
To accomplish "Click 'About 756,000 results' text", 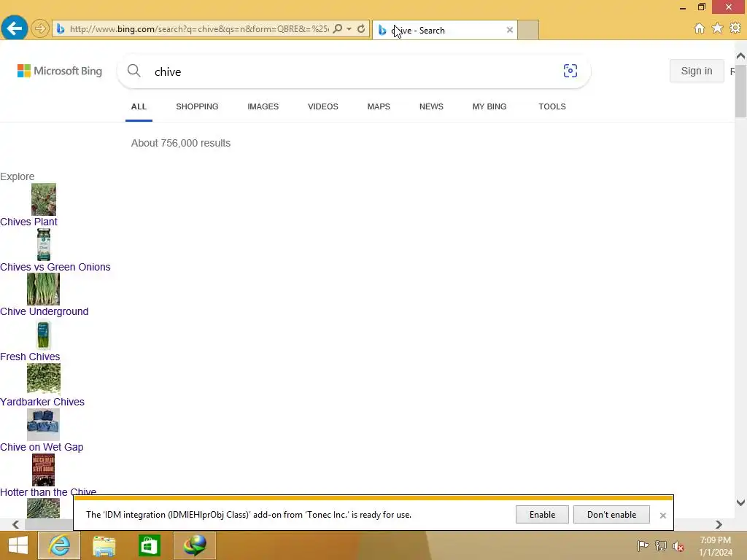I will click(x=181, y=143).
